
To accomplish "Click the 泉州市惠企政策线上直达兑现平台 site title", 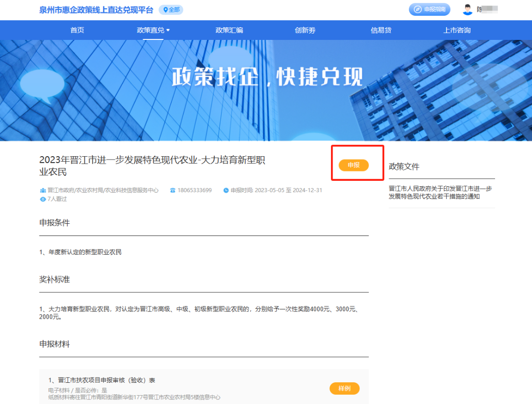I will (x=96, y=10).
